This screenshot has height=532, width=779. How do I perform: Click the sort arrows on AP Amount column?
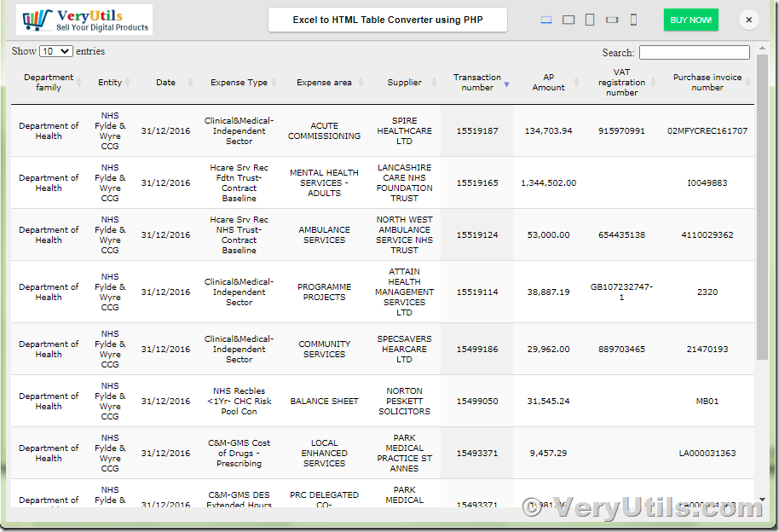pos(577,83)
